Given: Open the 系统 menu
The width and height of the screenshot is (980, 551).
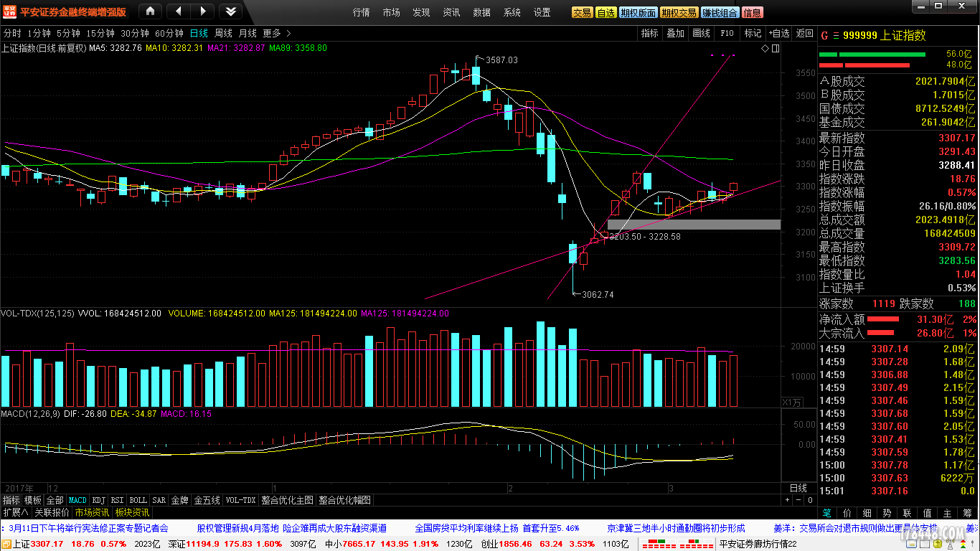Looking at the screenshot, I should (x=512, y=12).
